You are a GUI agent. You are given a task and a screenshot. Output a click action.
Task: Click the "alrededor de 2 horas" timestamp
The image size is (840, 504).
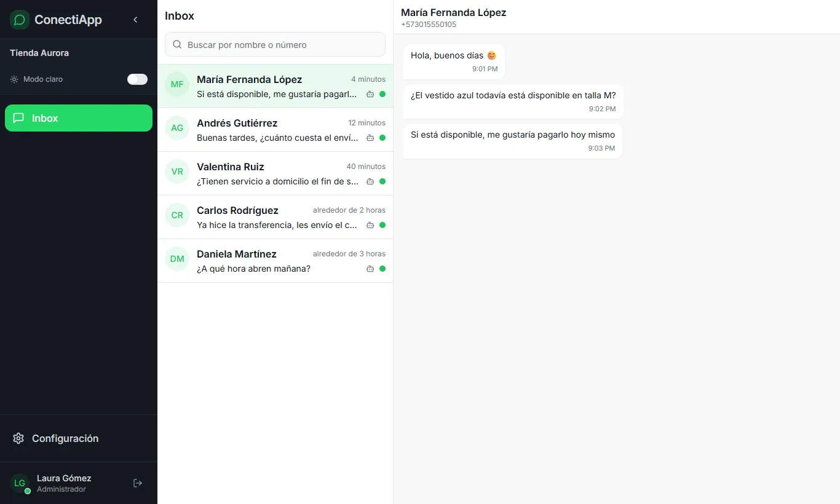[349, 210]
